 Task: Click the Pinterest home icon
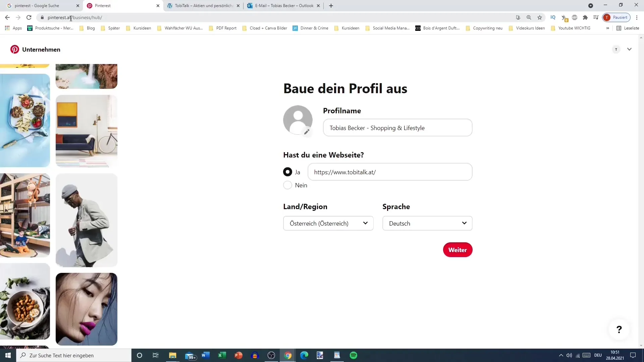(15, 49)
